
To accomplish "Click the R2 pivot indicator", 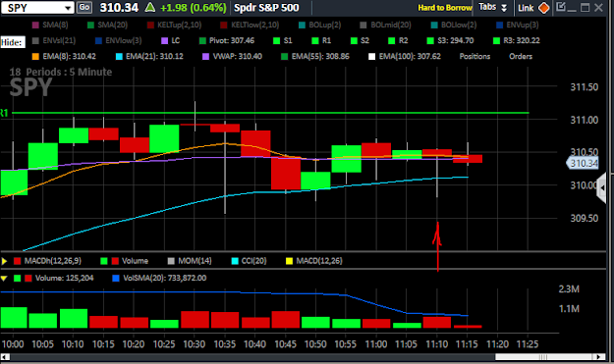I will tap(398, 40).
